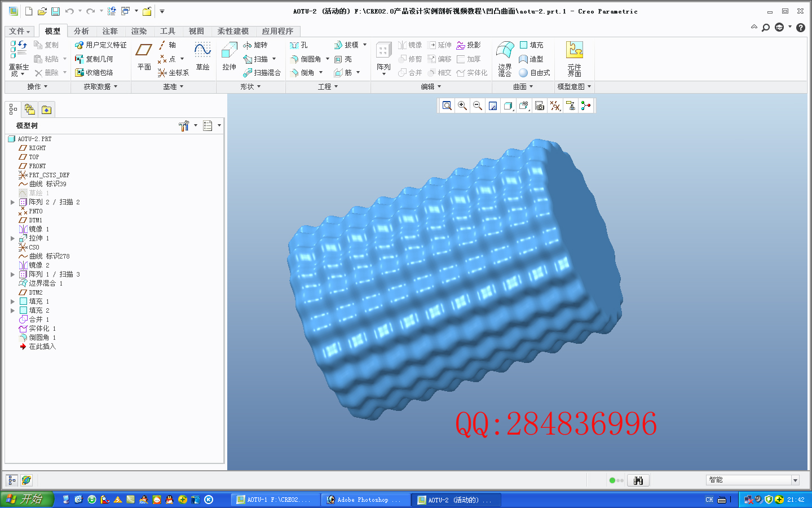Screen dimensions: 812x508
Task: Toggle the browser display at bottom left
Action: click(x=27, y=480)
